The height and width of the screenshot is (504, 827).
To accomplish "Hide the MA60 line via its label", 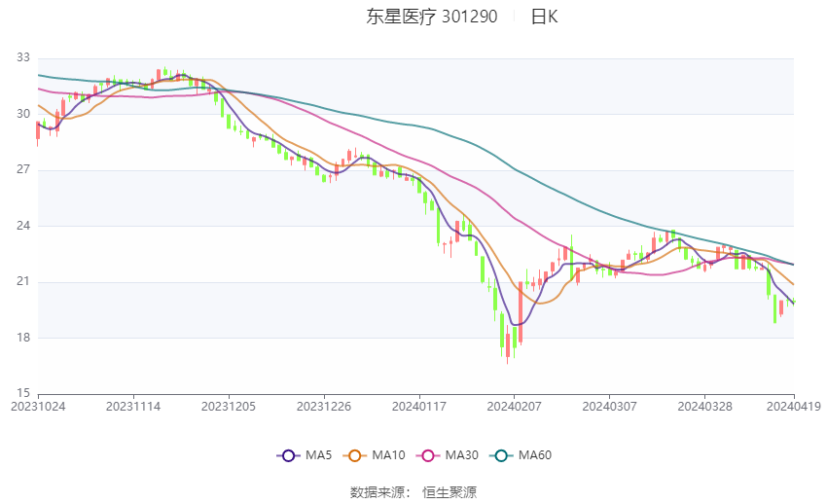I will coord(535,455).
